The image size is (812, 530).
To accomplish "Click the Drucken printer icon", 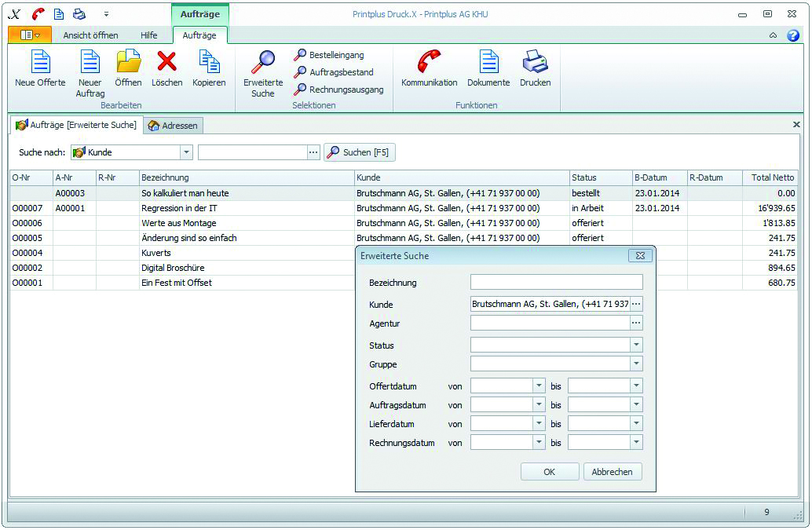I will pos(535,61).
